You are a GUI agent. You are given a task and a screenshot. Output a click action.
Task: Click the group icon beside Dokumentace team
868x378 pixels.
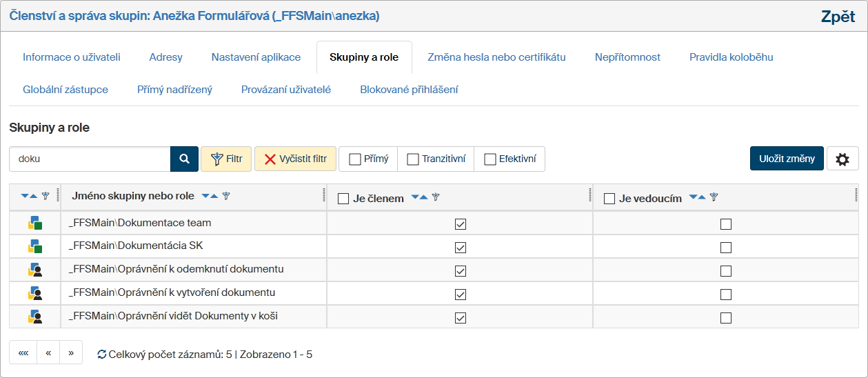pyautogui.click(x=35, y=223)
